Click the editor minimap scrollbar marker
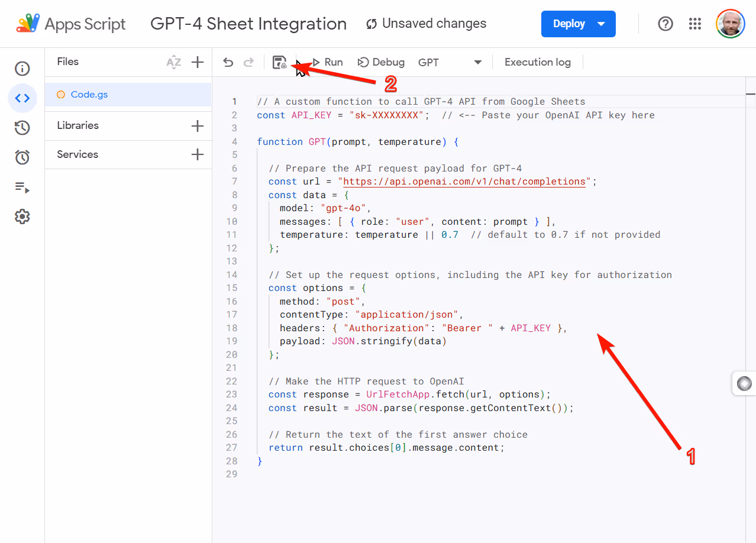Image resolution: width=756 pixels, height=543 pixels. [x=751, y=94]
